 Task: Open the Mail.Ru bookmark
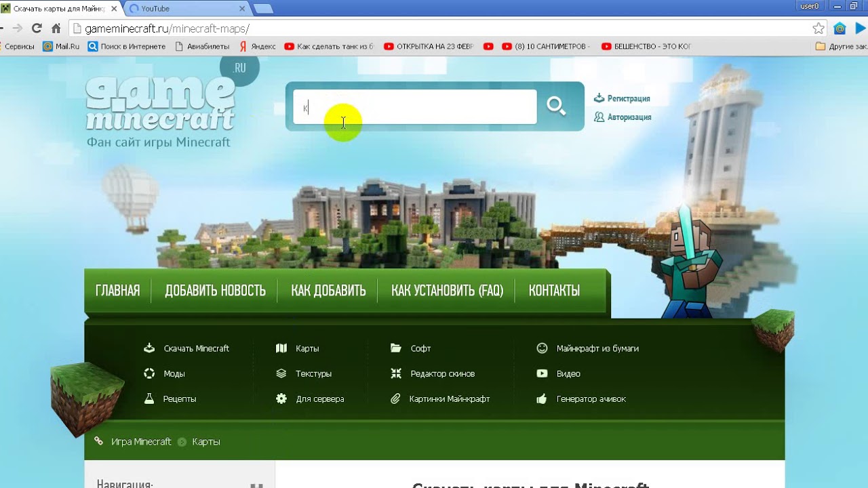(x=61, y=46)
